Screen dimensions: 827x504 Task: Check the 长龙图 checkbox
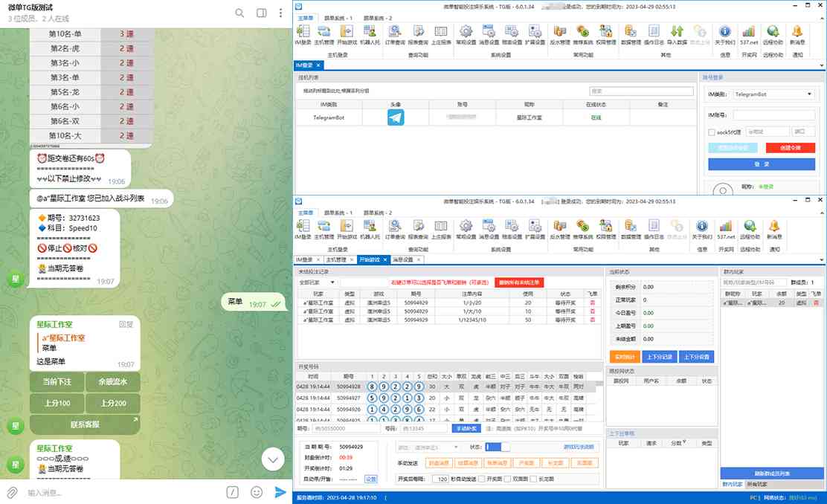pos(533,479)
